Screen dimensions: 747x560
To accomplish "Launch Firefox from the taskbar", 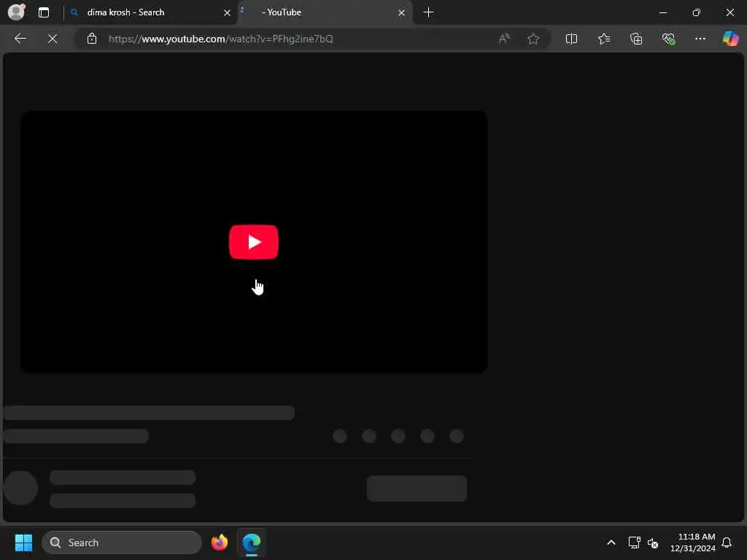I will point(219,542).
